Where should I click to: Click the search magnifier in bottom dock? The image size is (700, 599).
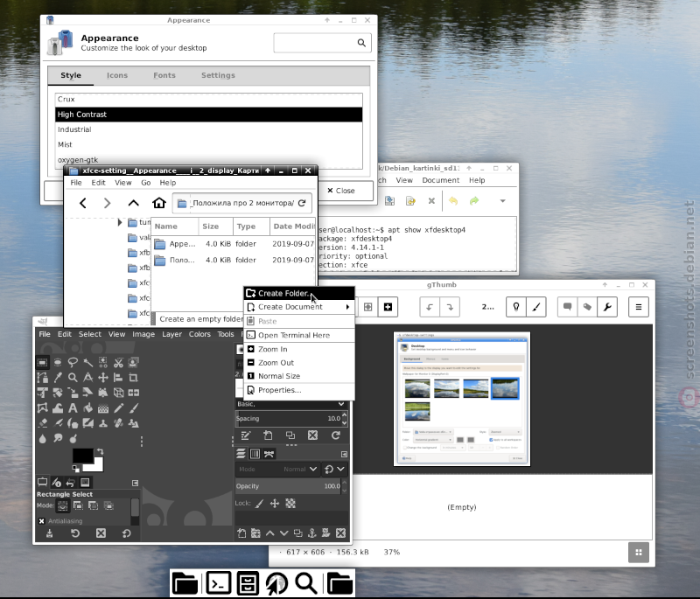(305, 583)
